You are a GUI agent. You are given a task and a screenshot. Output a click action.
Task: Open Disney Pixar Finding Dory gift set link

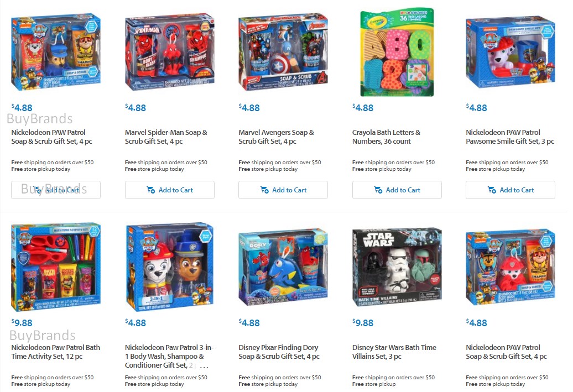279,352
